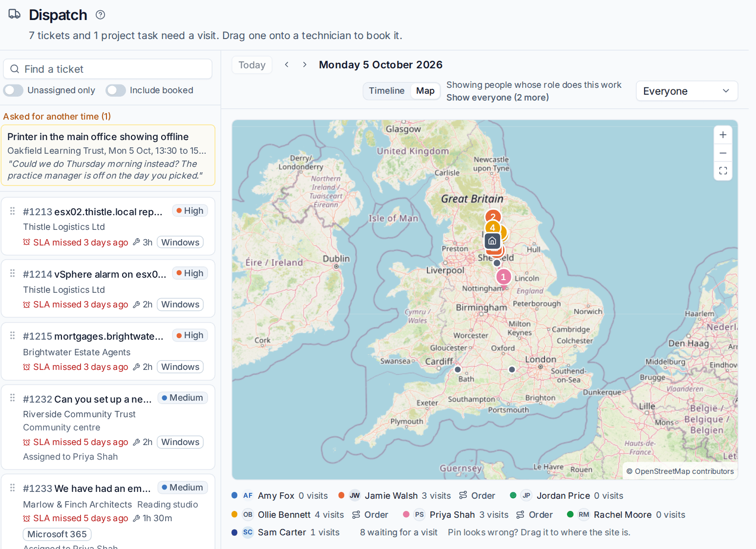
Task: Toggle the Unassigned only switch
Action: [13, 90]
